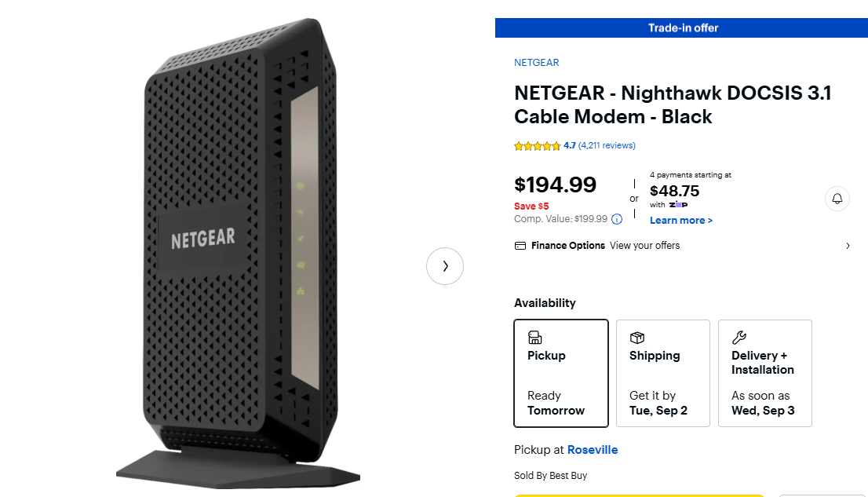Image resolution: width=868 pixels, height=497 pixels.
Task: Click the 4.7 rating score
Action: tap(570, 145)
